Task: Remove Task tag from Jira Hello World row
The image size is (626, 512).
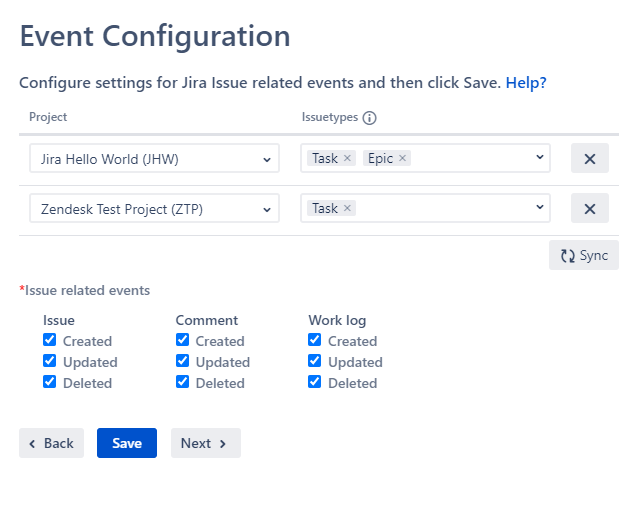Action: [x=347, y=158]
